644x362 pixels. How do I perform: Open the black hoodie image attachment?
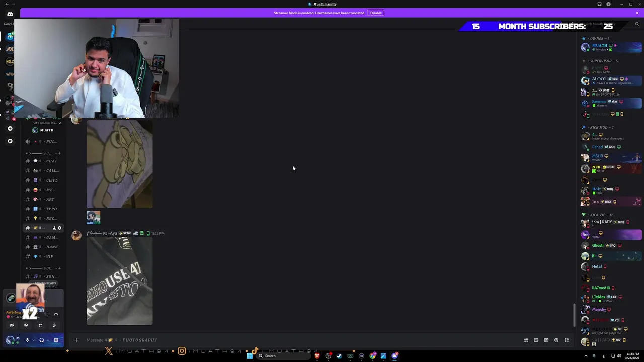tap(119, 281)
